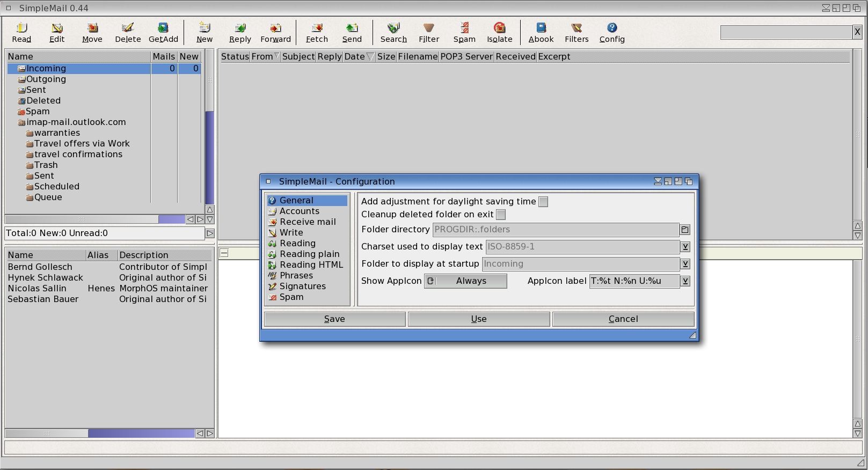Click the Reply toolbar icon

[x=240, y=32]
